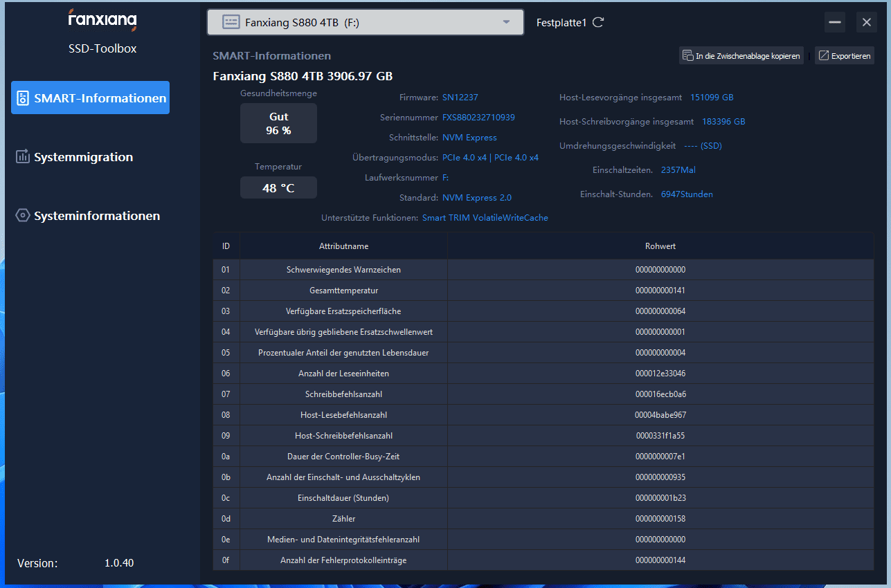Click the 2357Mal power-on count
Image resolution: width=891 pixels, height=588 pixels.
point(678,170)
